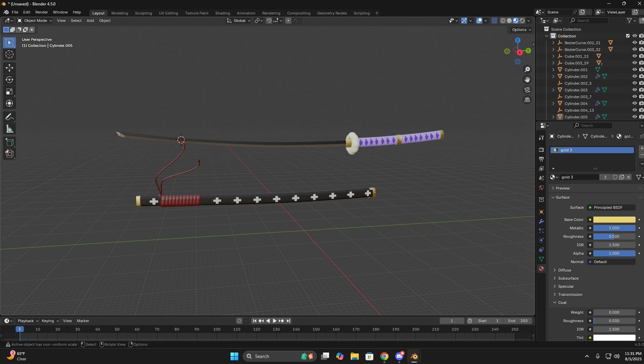Enable rendered viewport shading
This screenshot has height=364, width=644.
(522, 20)
